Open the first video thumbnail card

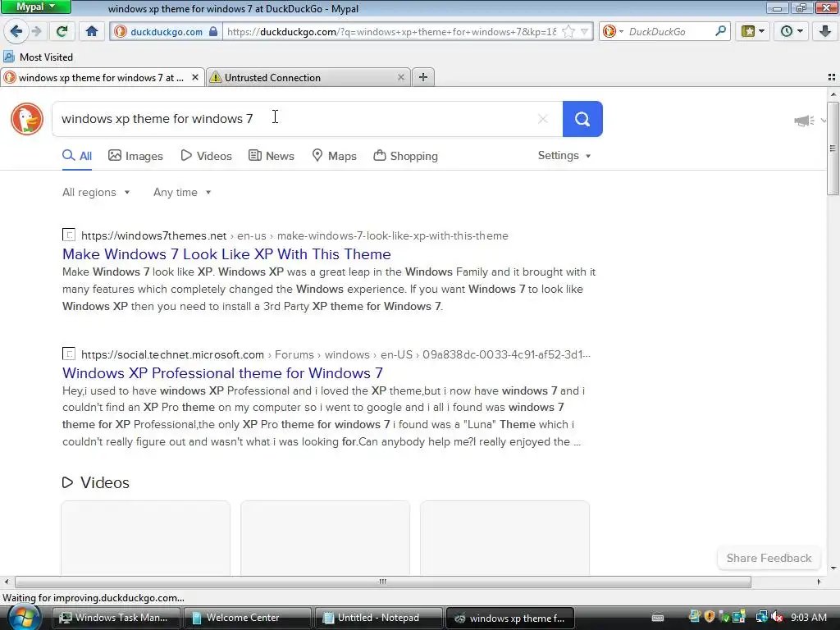(146, 538)
